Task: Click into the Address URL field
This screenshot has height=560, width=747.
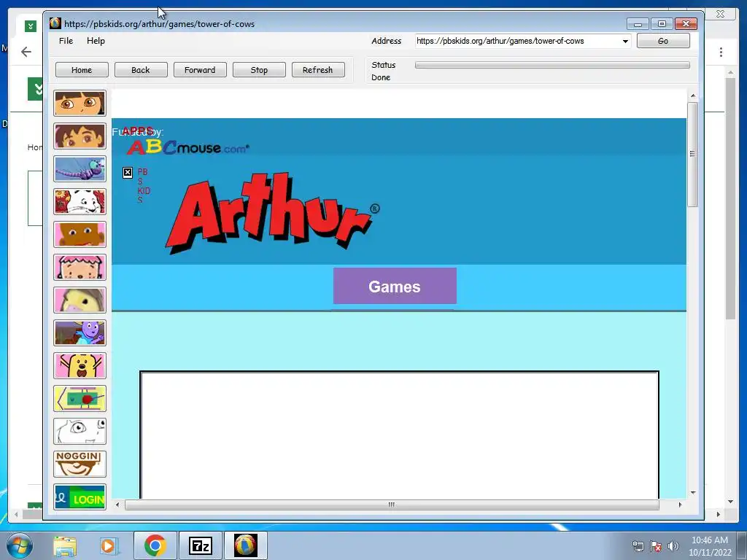Action: point(517,41)
